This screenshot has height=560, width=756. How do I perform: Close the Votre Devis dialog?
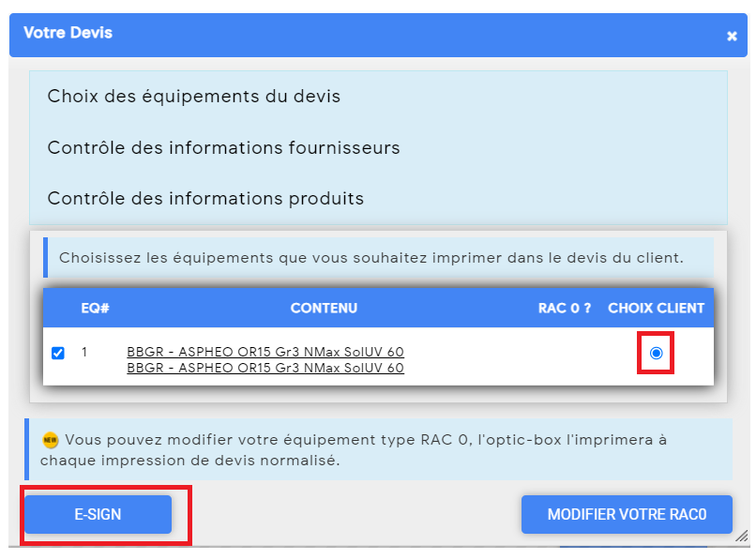732,37
